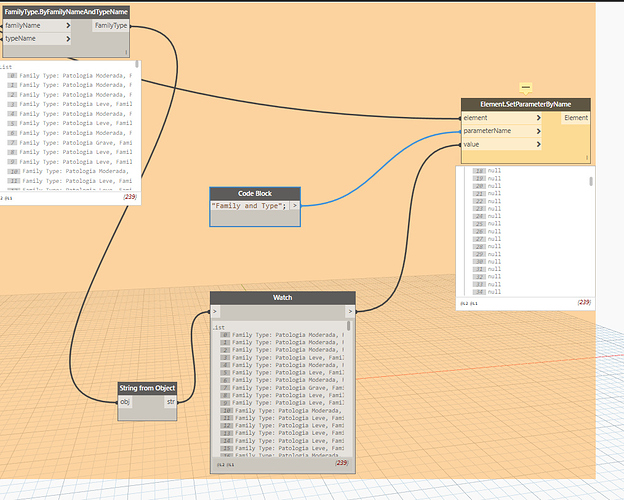Select the Watch node header
This screenshot has height=500, width=624.
283,298
